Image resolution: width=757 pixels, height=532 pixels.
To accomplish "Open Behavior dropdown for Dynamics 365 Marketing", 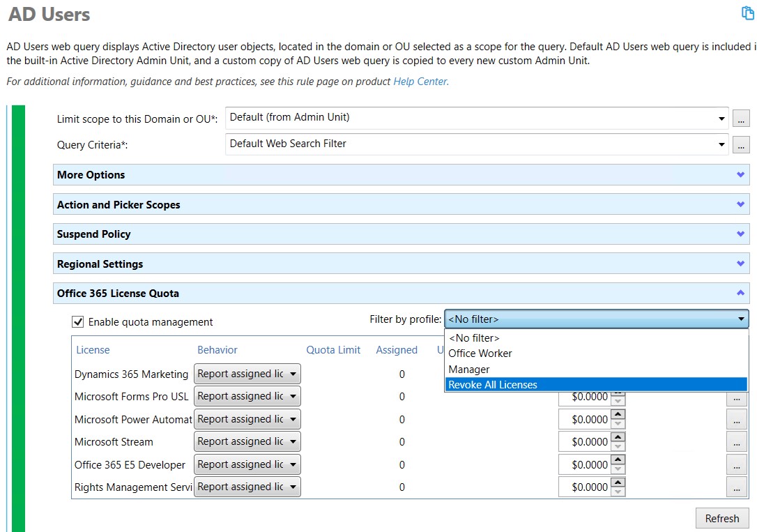I will click(x=247, y=374).
